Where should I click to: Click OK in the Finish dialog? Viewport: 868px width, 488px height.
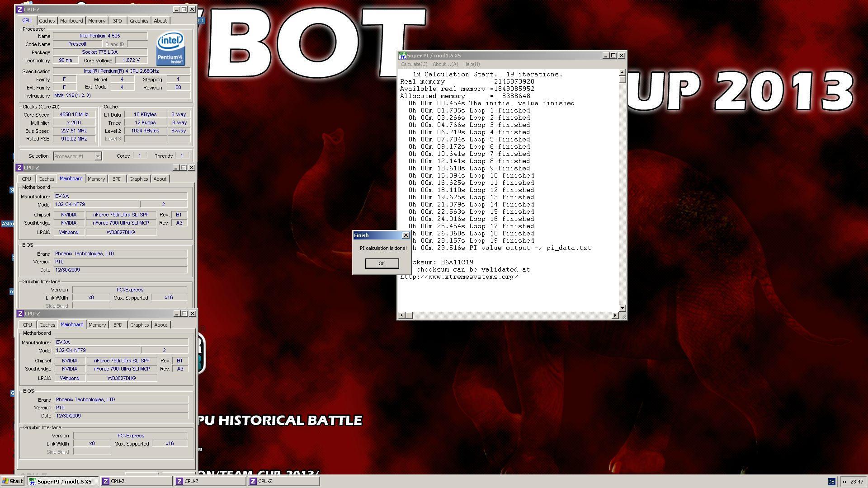(x=382, y=263)
